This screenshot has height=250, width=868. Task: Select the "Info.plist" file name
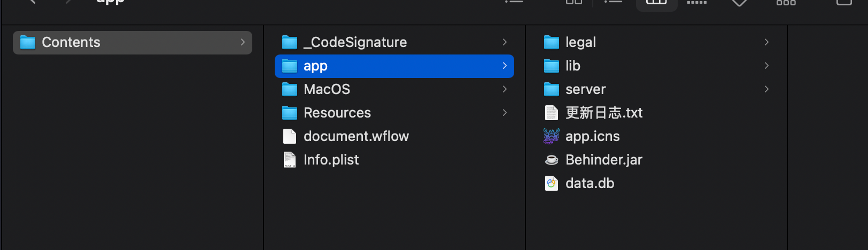coord(331,160)
